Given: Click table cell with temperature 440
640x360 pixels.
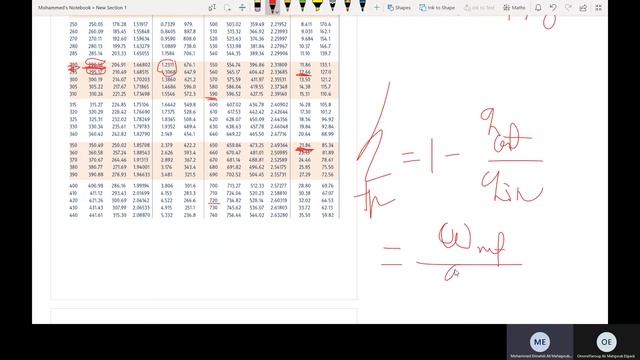Looking at the screenshot, I should [73, 215].
